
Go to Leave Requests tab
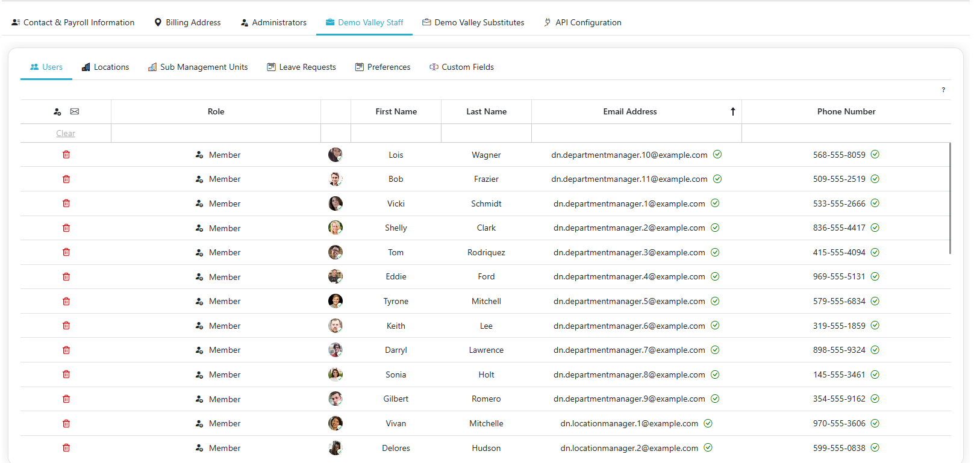pos(301,67)
